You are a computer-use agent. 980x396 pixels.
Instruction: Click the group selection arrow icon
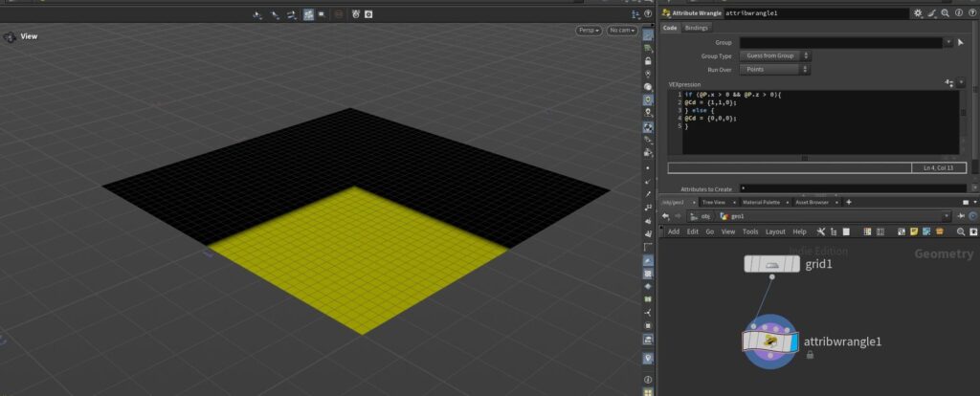coord(960,42)
